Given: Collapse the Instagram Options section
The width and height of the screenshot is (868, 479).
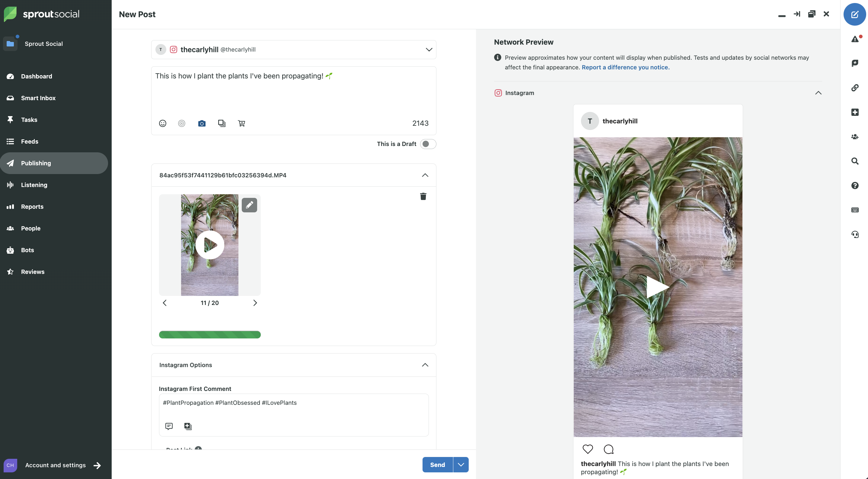Looking at the screenshot, I should pyautogui.click(x=425, y=365).
